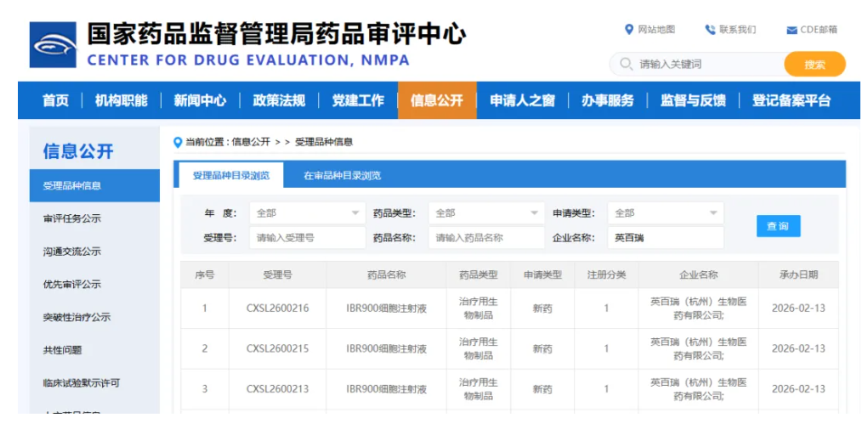This screenshot has height=429, width=868.
Task: Select the 受理品种目录浏览 tab
Action: (230, 176)
